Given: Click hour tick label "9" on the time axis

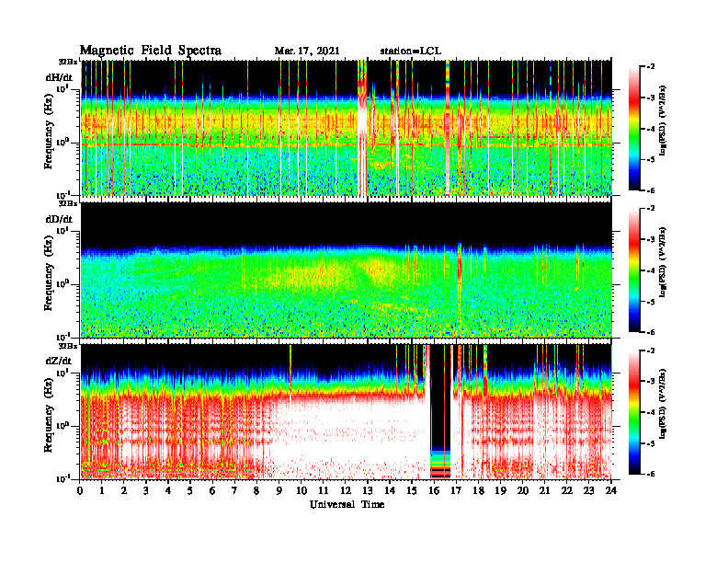Looking at the screenshot, I should (279, 491).
